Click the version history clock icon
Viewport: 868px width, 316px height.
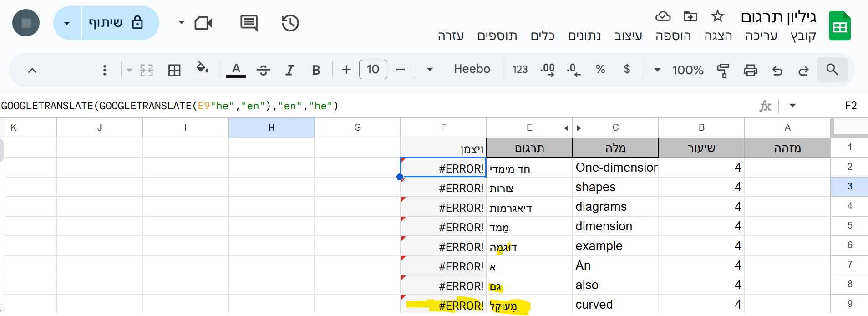[x=290, y=23]
